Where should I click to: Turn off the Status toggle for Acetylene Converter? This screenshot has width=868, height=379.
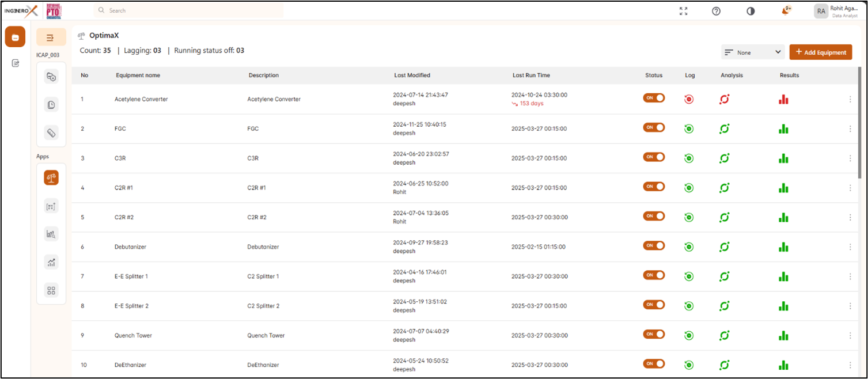point(654,98)
